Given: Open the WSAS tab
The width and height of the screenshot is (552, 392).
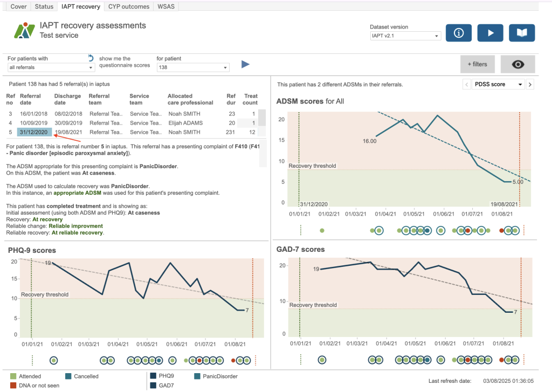Looking at the screenshot, I should pos(167,6).
